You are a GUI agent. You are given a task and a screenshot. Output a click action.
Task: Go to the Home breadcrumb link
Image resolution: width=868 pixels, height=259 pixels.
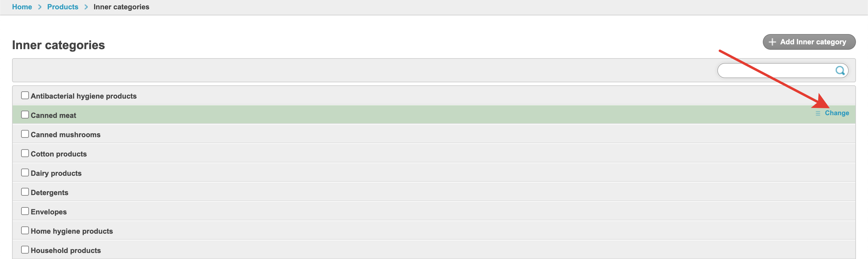pos(22,7)
